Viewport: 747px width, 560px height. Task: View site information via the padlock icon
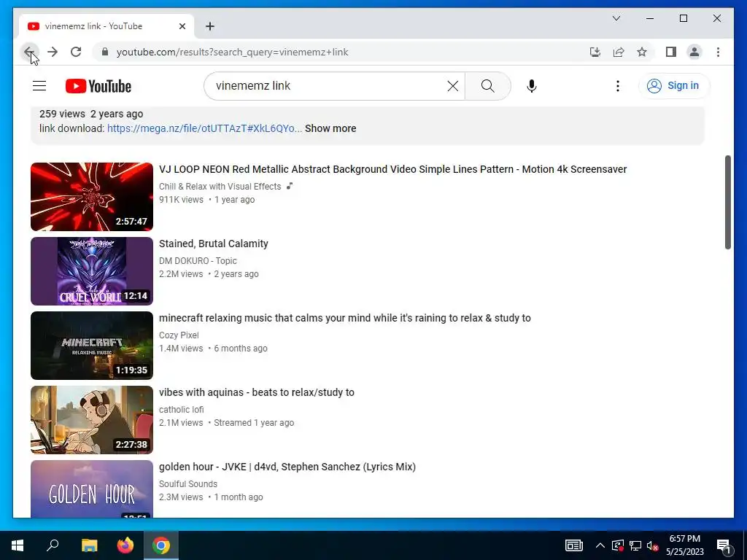point(105,52)
